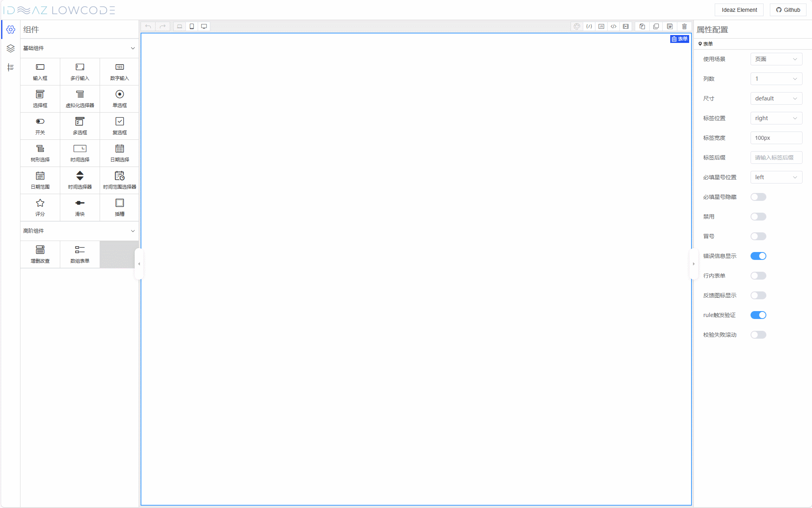Switch to mobile device view icon
812x508 pixels.
point(192,26)
